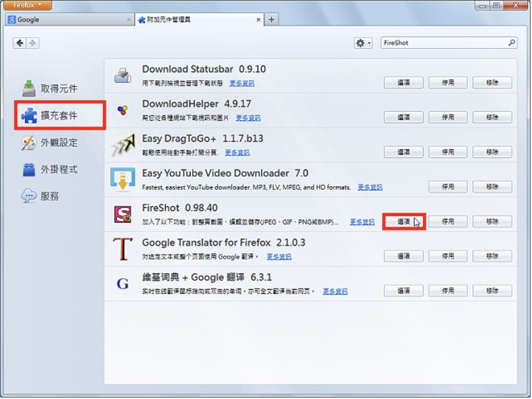
Task: Remove the 維基词典 + Google extension
Action: pos(493,291)
